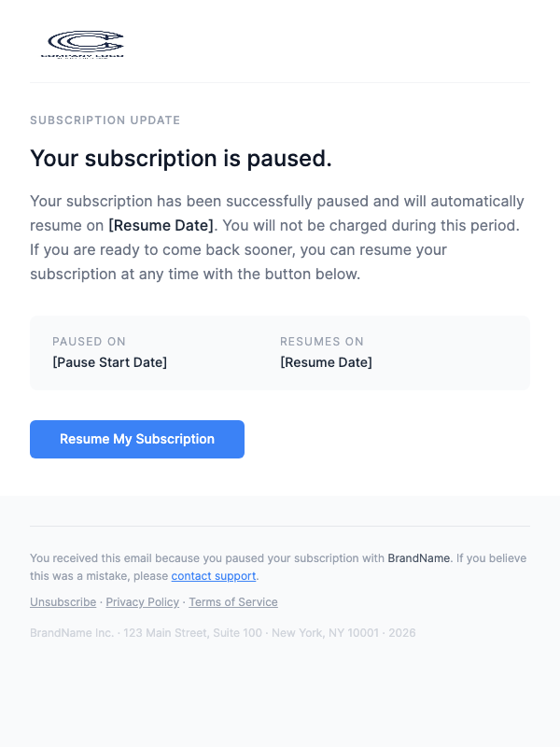Click the SUBSCRIPTION UPDATE label

pos(105,120)
